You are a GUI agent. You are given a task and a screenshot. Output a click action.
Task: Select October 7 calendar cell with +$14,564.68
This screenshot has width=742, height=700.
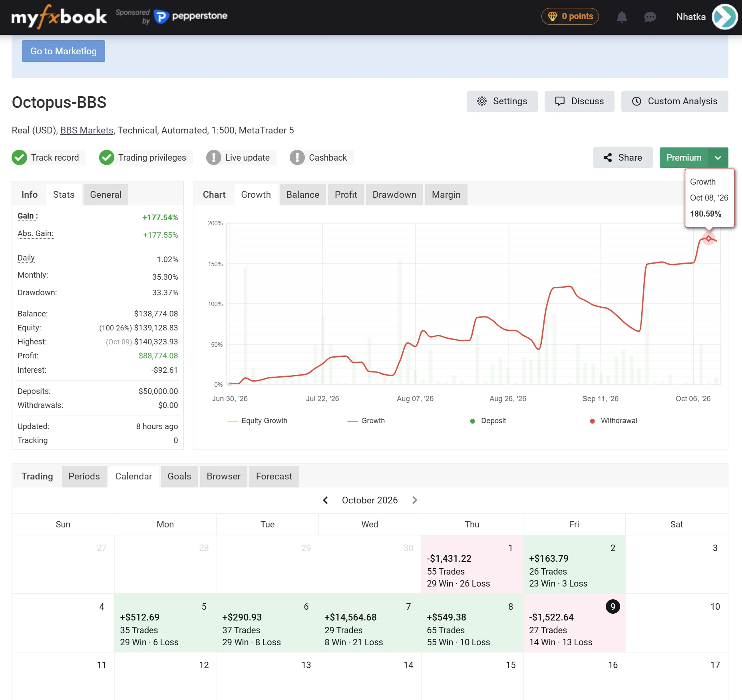click(370, 623)
